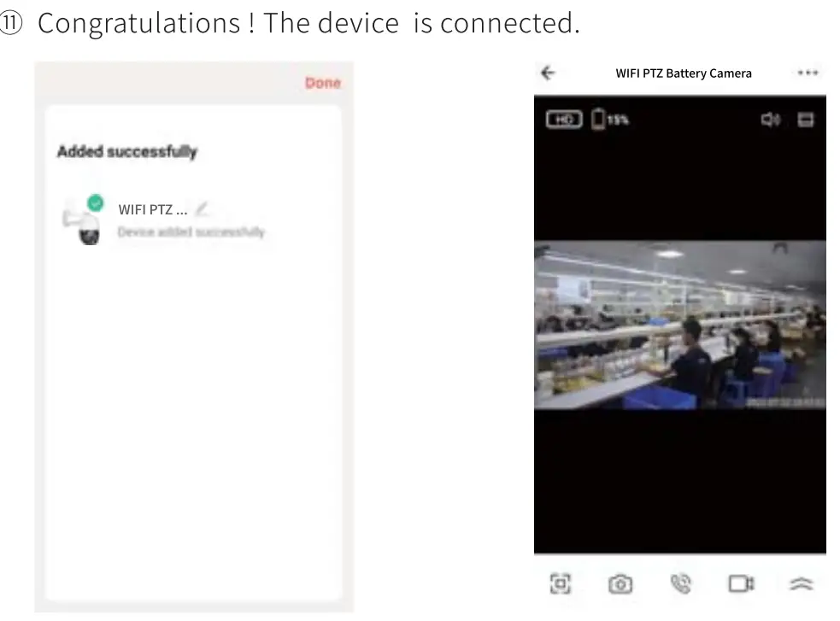Image resolution: width=840 pixels, height=621 pixels.
Task: Take a snapshot with camera icon
Action: tap(620, 584)
